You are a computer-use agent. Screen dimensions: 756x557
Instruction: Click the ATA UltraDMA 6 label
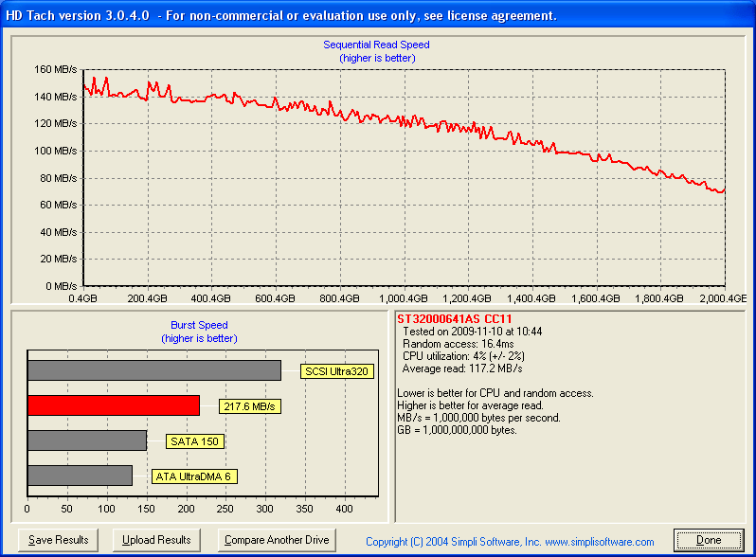[x=194, y=476]
